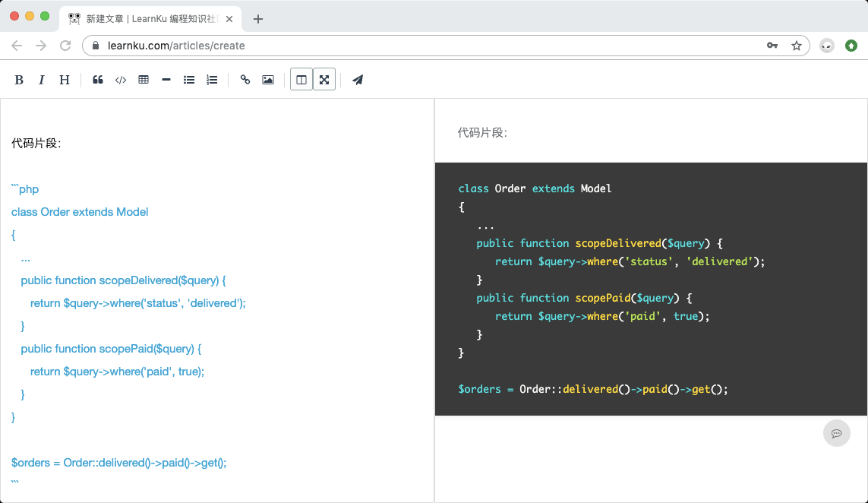The height and width of the screenshot is (503, 868).
Task: View site security lock info
Action: (95, 46)
